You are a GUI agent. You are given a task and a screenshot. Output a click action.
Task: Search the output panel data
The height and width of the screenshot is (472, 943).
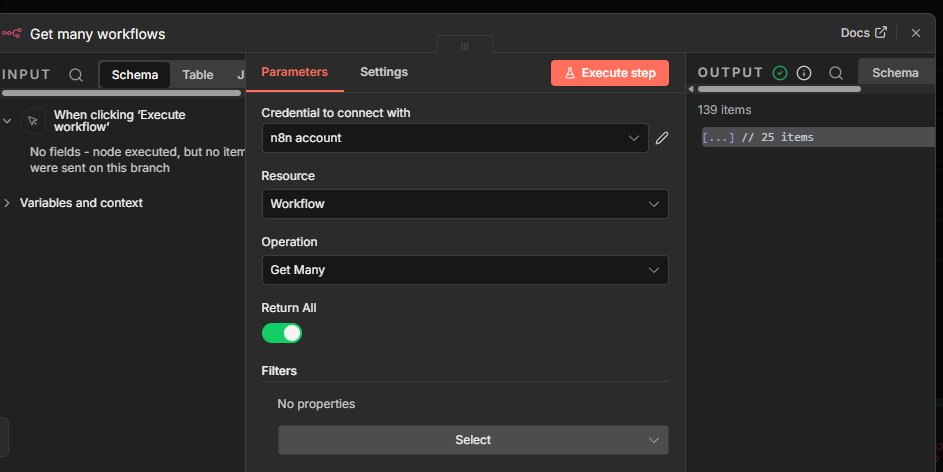[836, 73]
